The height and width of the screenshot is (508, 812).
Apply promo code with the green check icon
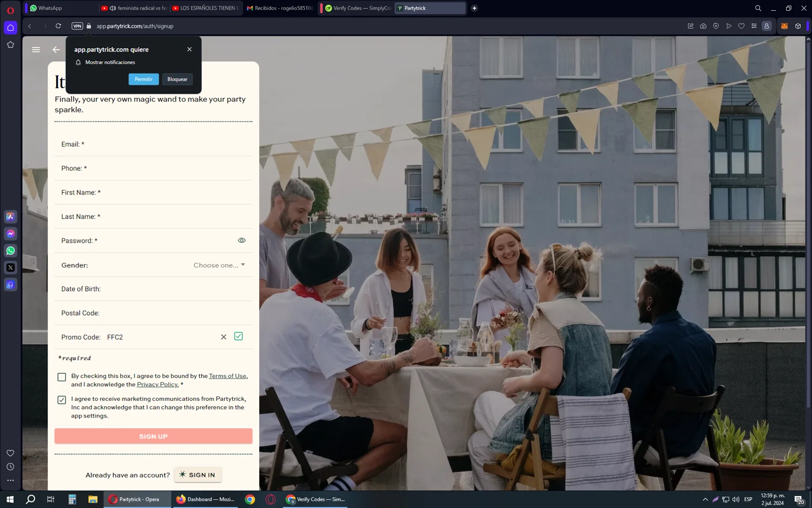pyautogui.click(x=238, y=336)
